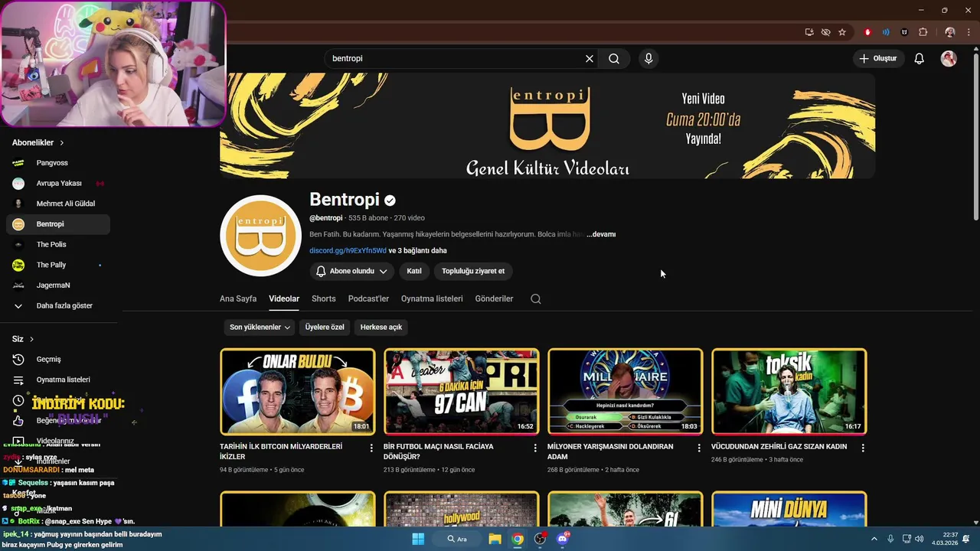Open the toksik kadın video thumbnail
Viewport: 980px width, 551px height.
(x=789, y=392)
